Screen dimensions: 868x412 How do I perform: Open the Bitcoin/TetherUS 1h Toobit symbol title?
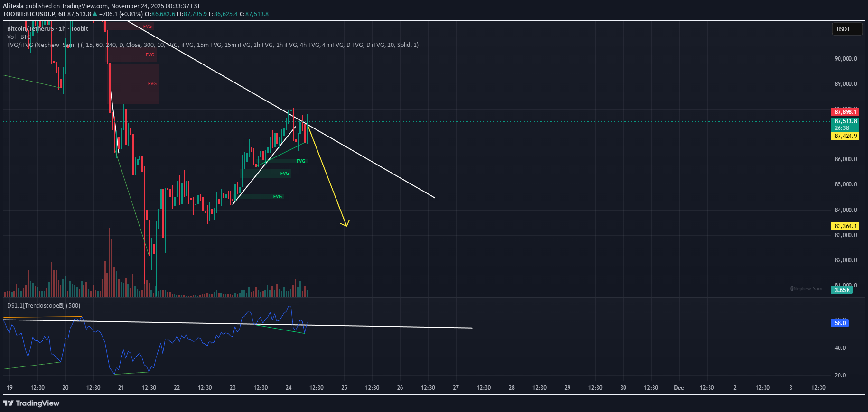click(x=47, y=29)
